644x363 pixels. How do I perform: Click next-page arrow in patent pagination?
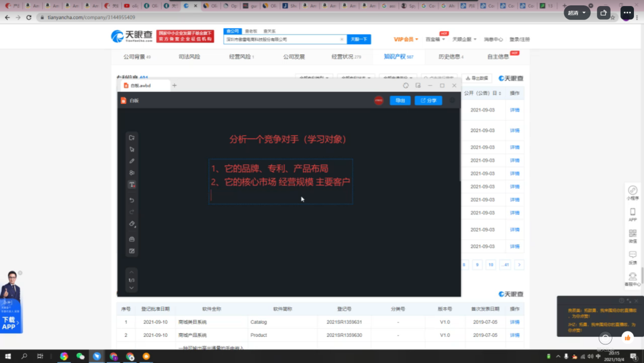click(x=519, y=264)
